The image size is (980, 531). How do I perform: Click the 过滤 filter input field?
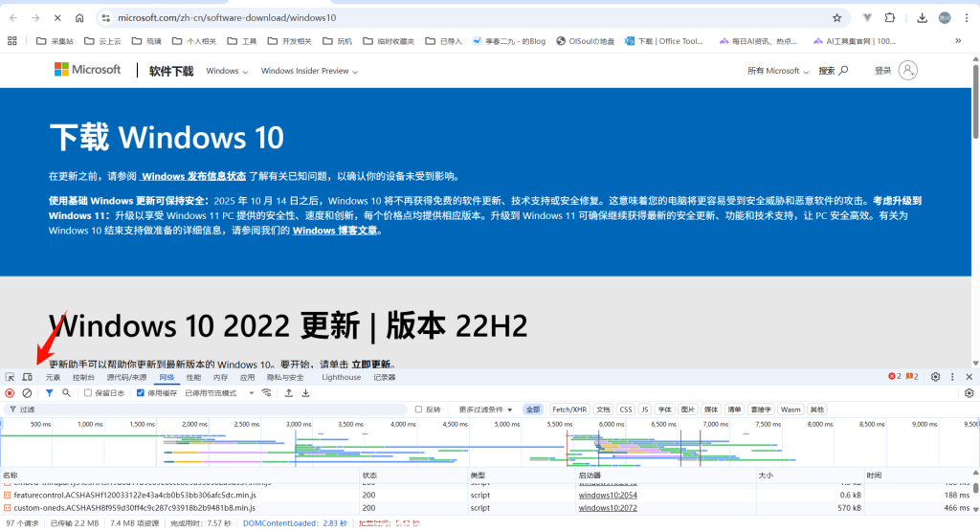[207, 409]
